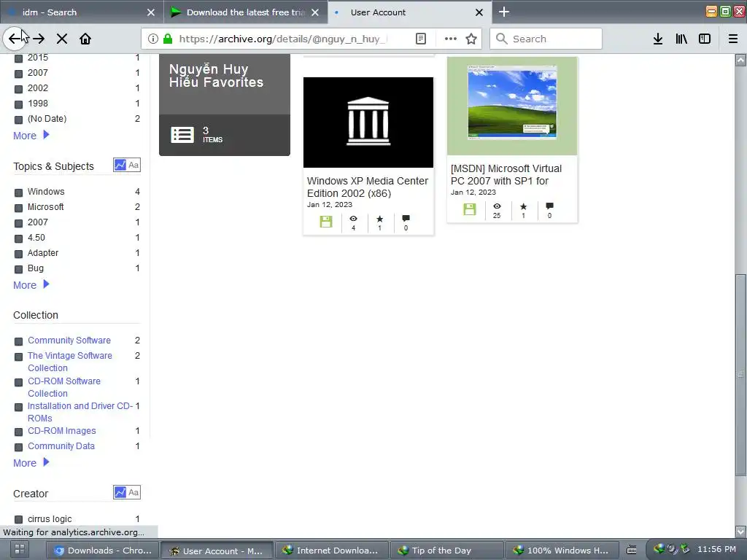Open Windows XP Media Center Edition 2002 title
The width and height of the screenshot is (747, 560).
(368, 187)
